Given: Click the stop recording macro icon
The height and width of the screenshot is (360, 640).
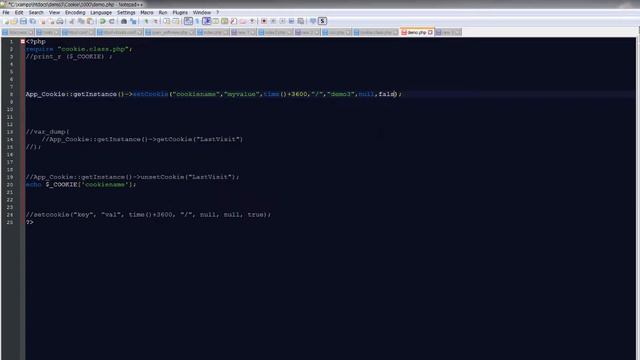Looking at the screenshot, I should [273, 21].
